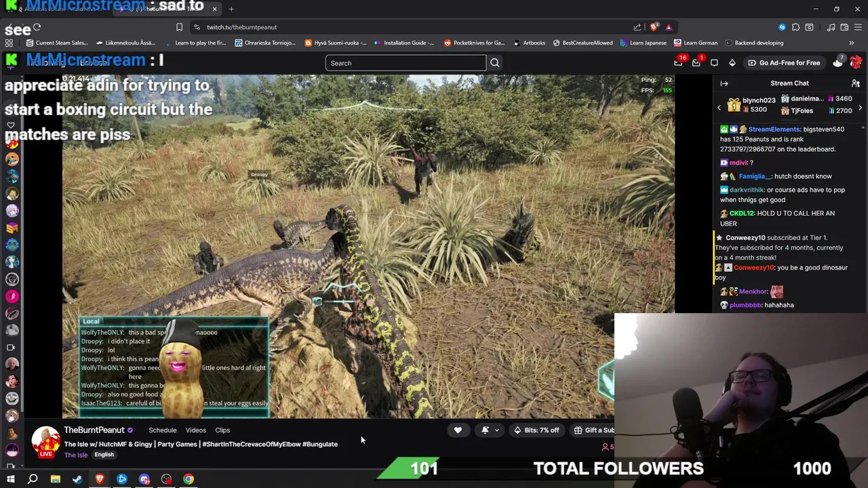Toggle channel notifications bell

(x=485, y=430)
